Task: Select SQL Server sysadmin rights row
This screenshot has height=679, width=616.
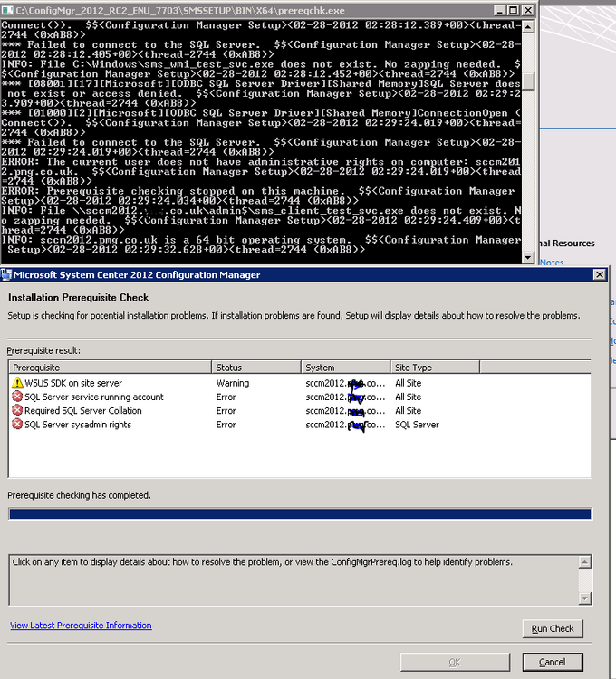Action: [x=300, y=425]
